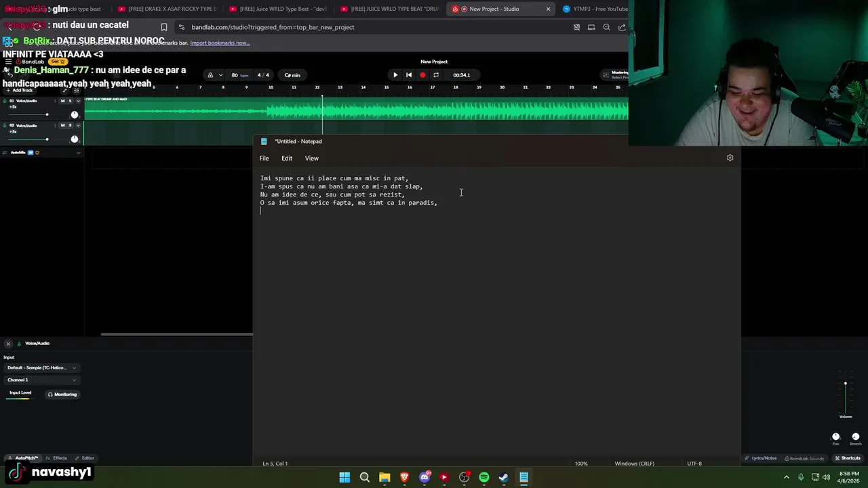Open the Lyrics/Notes panel
The width and height of the screenshot is (868, 488).
tap(760, 458)
